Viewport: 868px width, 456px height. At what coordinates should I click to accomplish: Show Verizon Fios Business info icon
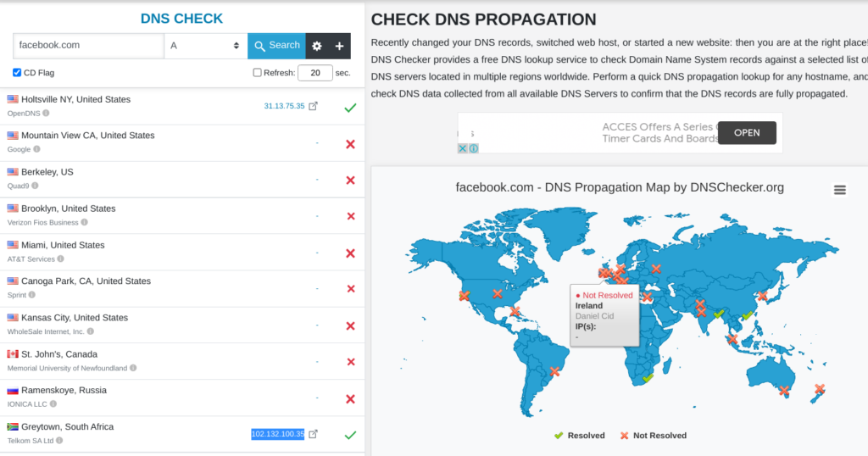[x=84, y=222]
